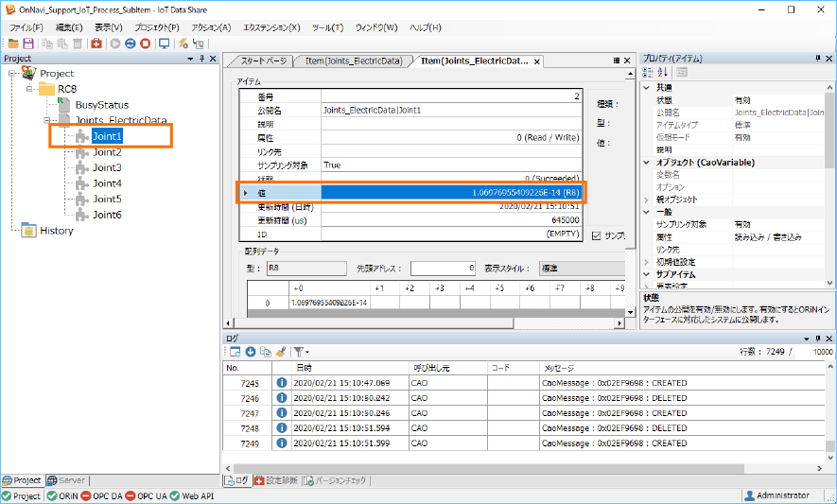Viewport: 837px width, 504px height.
Task: Click the monitor display toolbar icon
Action: (x=165, y=43)
